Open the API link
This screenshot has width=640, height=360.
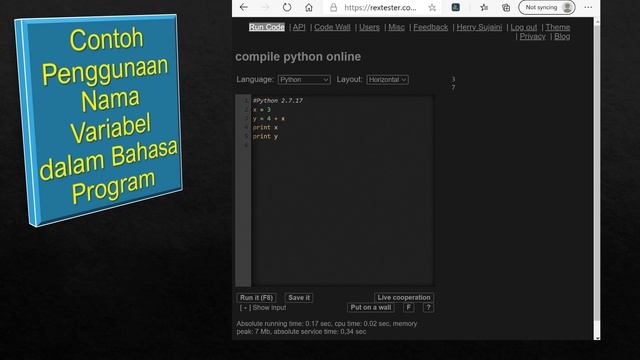point(299,27)
